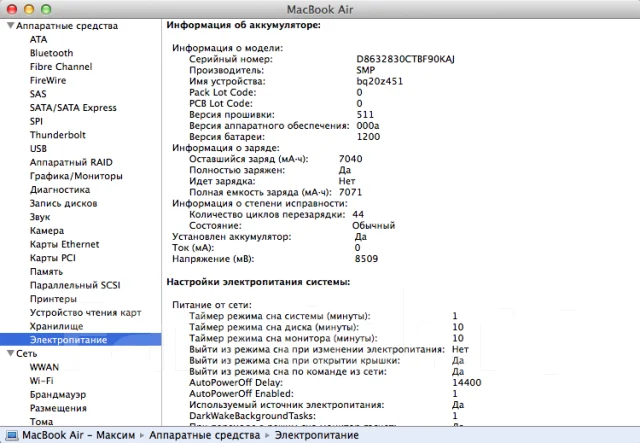
Task: Open the Принтеры entry
Action: pos(53,299)
